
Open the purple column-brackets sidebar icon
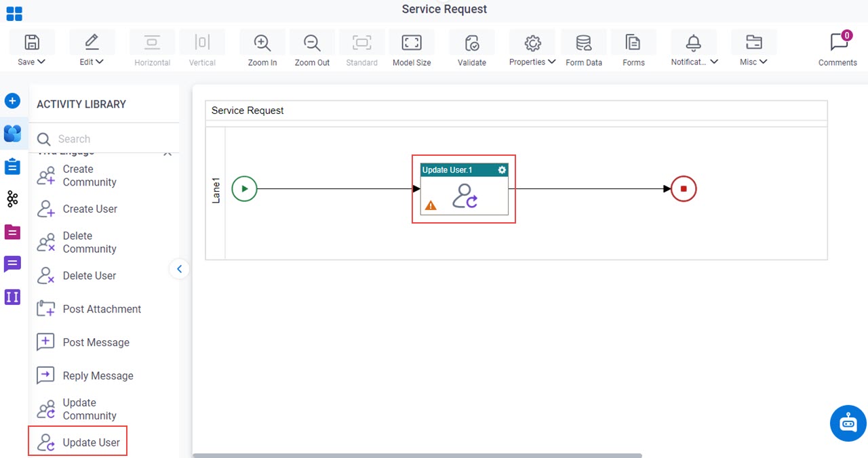12,297
